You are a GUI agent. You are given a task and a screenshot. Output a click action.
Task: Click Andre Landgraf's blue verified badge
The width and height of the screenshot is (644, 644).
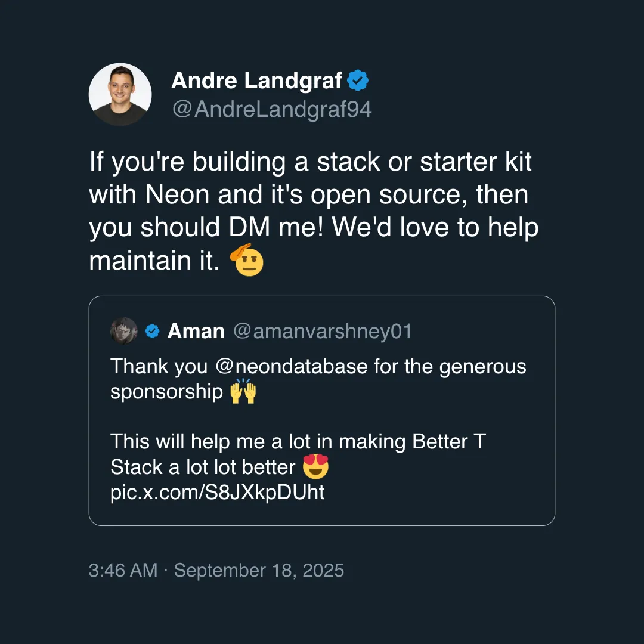pos(358,80)
